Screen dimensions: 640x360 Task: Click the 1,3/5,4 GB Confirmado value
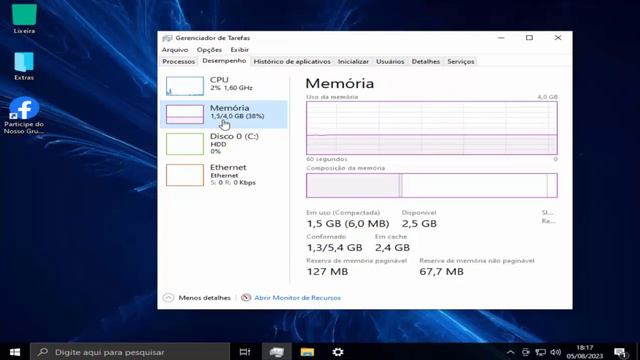[334, 248]
